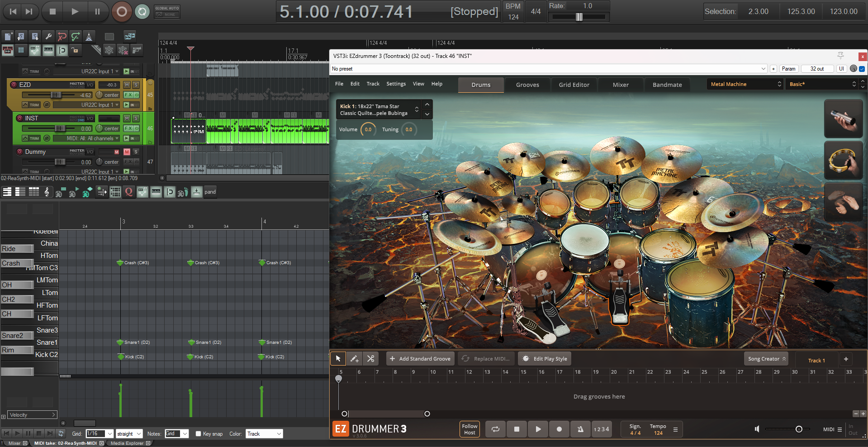
Task: Open the Color Track dropdown
Action: [x=264, y=434]
